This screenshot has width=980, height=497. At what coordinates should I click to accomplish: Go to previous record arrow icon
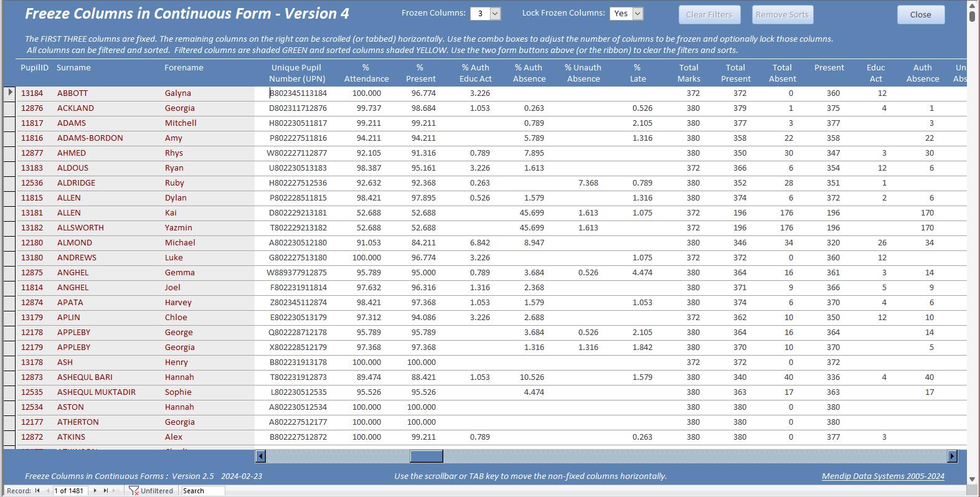[48, 491]
